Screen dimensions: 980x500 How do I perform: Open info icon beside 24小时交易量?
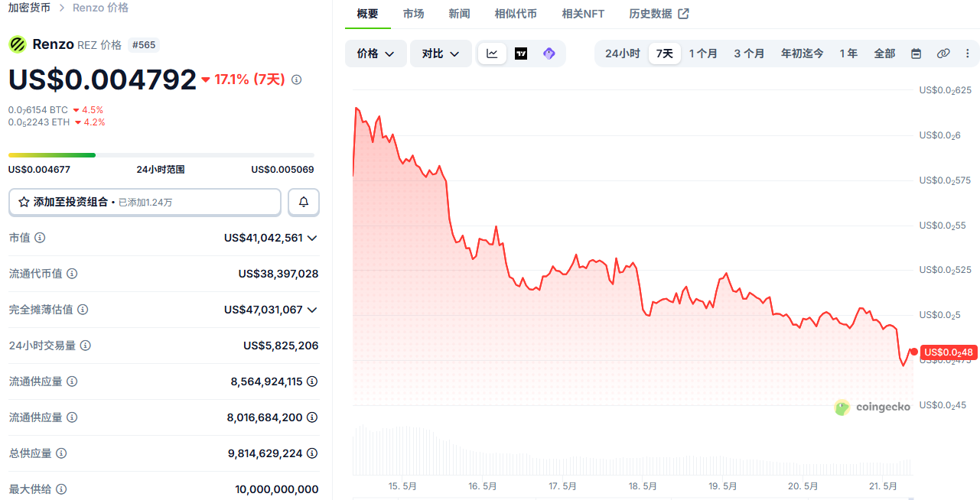(x=85, y=346)
